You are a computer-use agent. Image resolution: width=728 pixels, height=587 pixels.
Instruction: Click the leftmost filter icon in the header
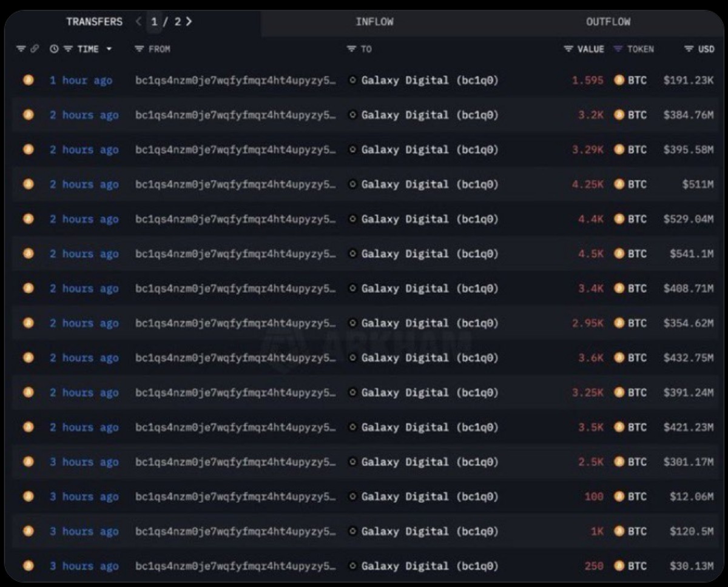click(x=21, y=49)
